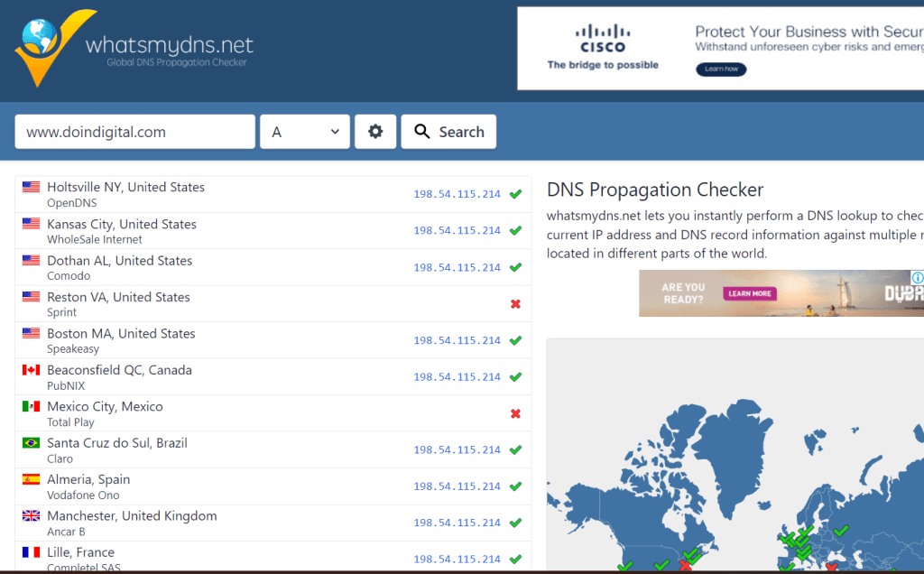Click green checkmark on Lille France row

[x=515, y=560]
